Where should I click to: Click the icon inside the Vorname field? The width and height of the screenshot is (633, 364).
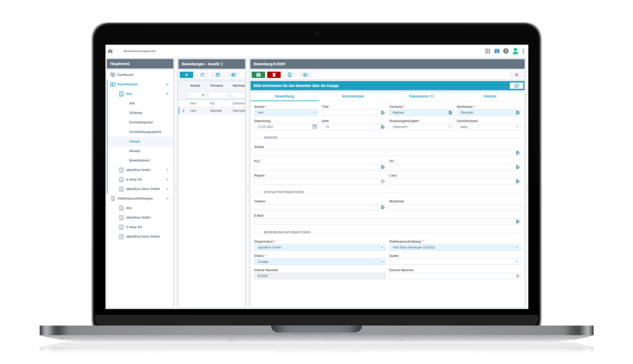pyautogui.click(x=450, y=112)
